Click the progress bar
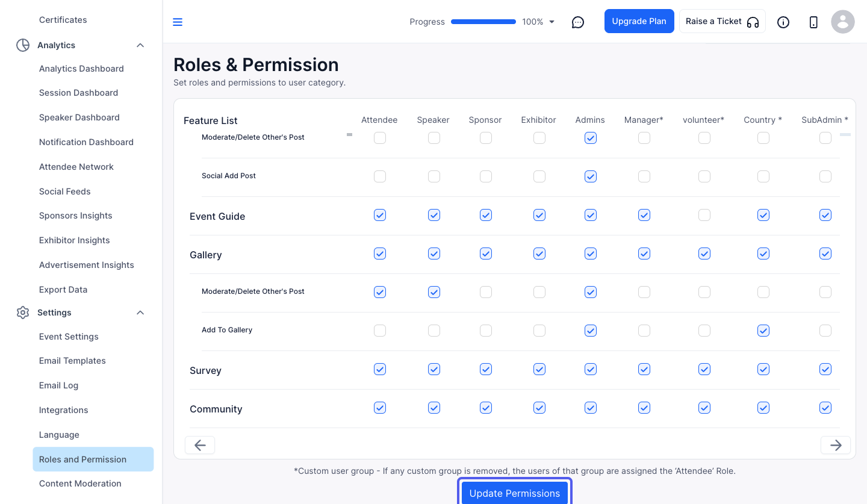The width and height of the screenshot is (867, 504). (483, 22)
